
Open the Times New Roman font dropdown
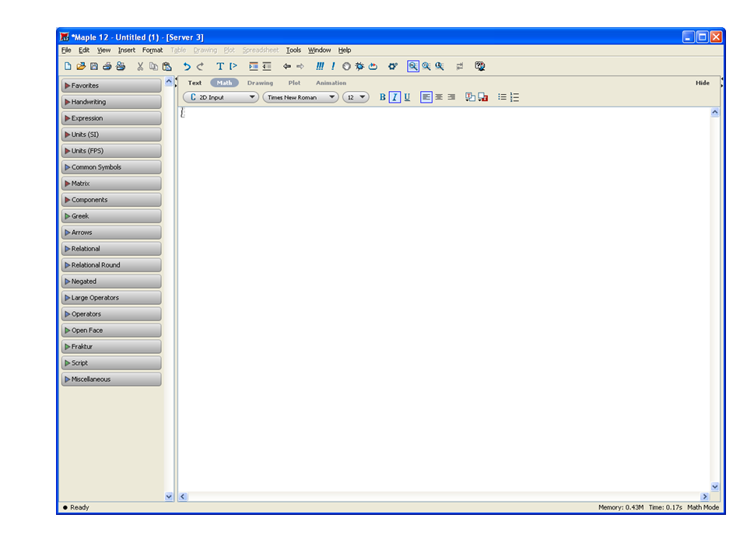pyautogui.click(x=300, y=97)
